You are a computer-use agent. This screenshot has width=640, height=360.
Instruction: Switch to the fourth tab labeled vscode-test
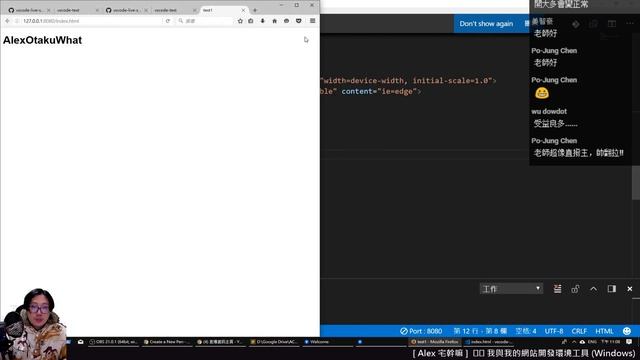[174, 10]
